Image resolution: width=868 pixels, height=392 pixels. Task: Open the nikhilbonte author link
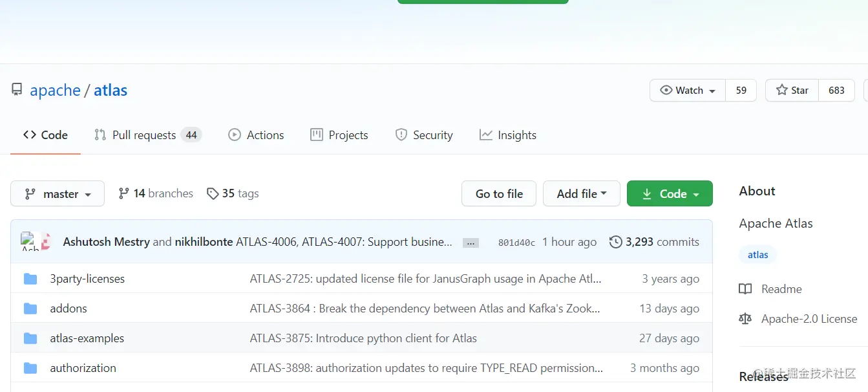click(204, 242)
